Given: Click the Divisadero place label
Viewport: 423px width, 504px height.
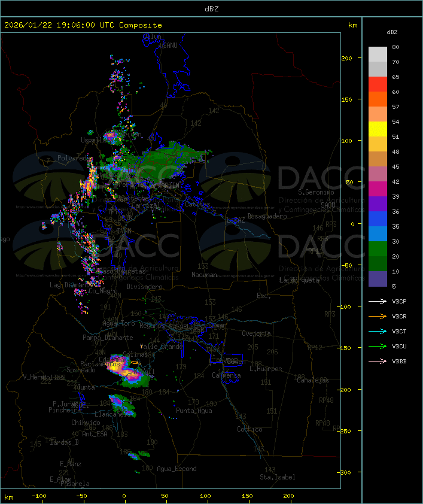Looking at the screenshot, I should (x=145, y=286).
